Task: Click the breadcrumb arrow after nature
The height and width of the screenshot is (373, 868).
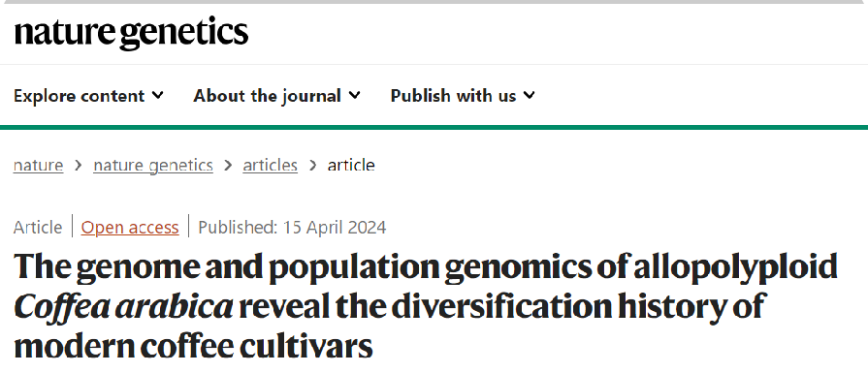Action: pos(78,165)
